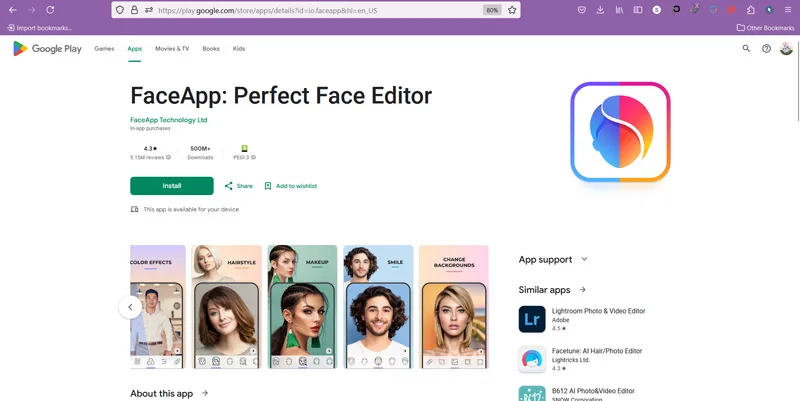Open the Smile screenshot

coord(378,307)
